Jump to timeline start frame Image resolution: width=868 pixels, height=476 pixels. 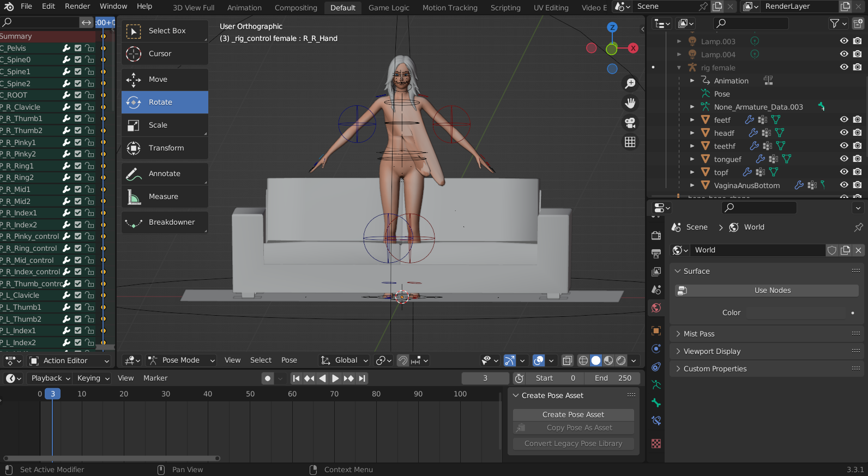pyautogui.click(x=296, y=378)
